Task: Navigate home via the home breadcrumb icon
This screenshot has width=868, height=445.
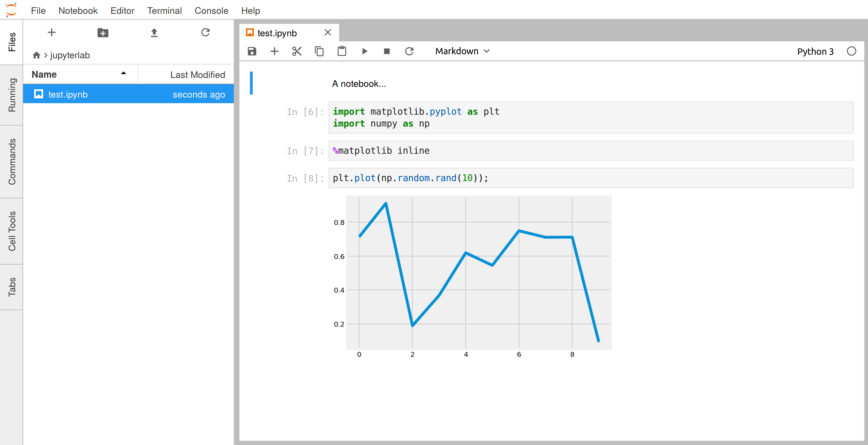Action: [37, 55]
